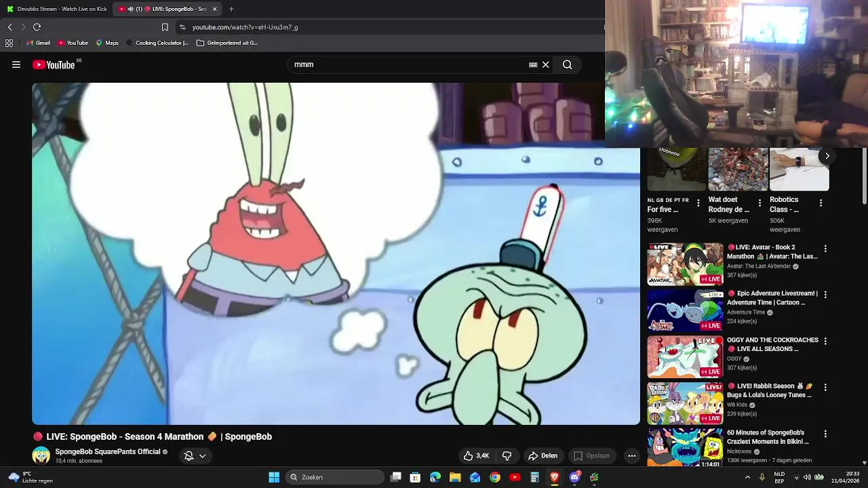Show hidden system tray icons chevron
The width and height of the screenshot is (868, 488).
[747, 477]
